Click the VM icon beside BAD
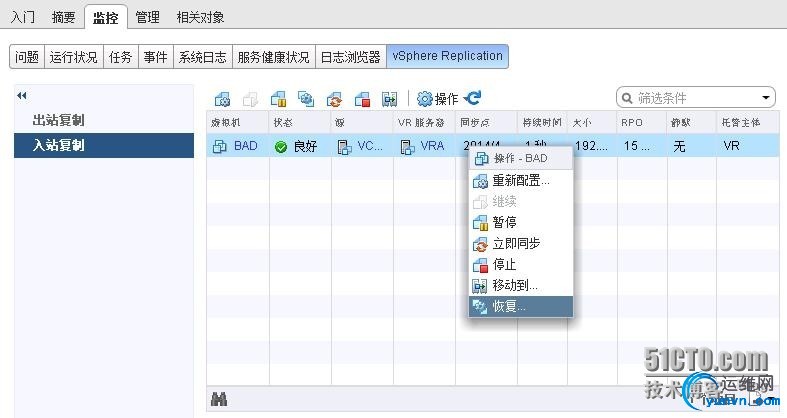Image resolution: width=787 pixels, height=418 pixels. (x=220, y=147)
